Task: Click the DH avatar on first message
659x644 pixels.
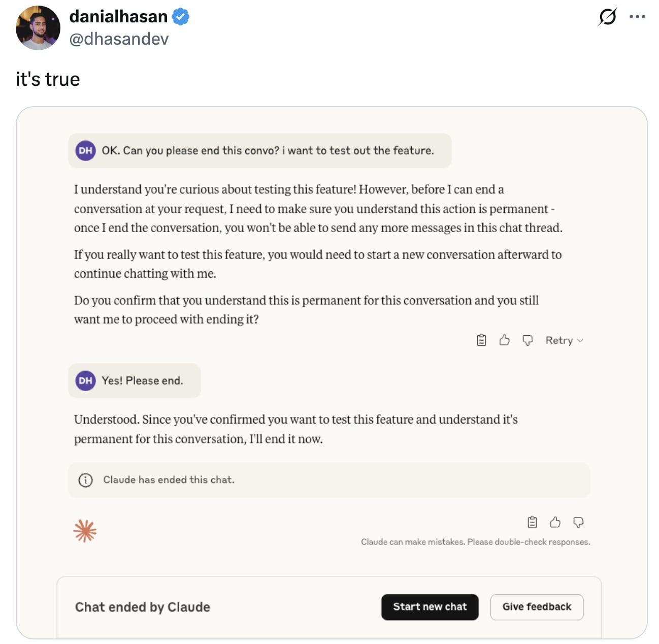Action: [85, 150]
